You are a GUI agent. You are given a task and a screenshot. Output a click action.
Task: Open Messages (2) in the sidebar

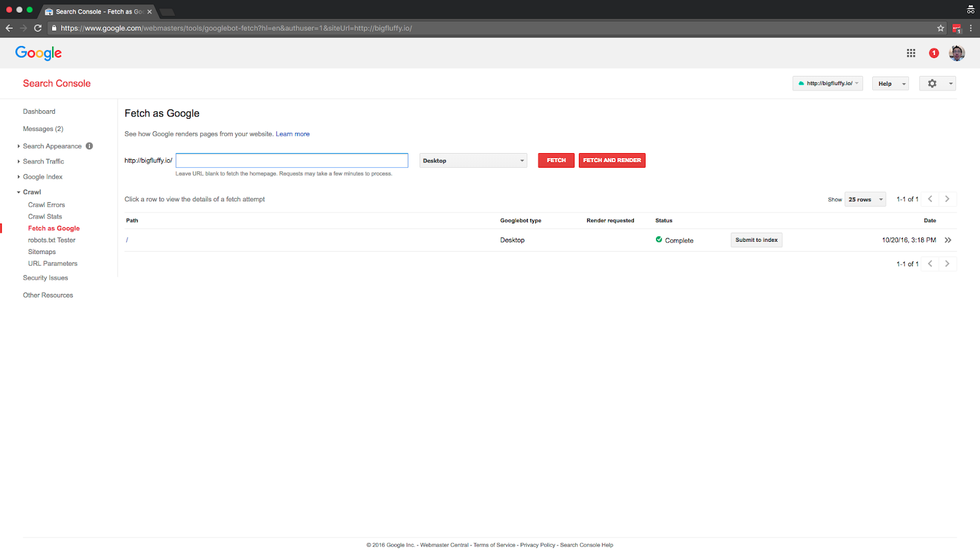[x=43, y=129]
